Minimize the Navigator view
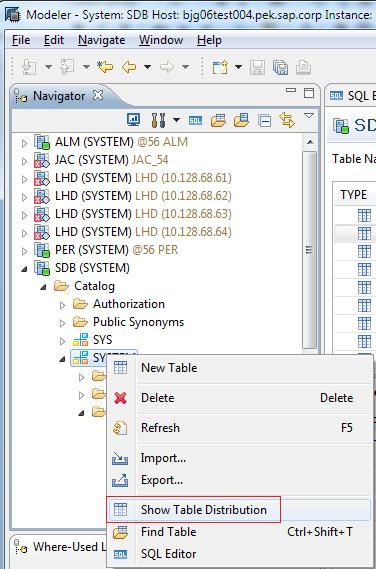This screenshot has width=376, height=569. tap(291, 90)
